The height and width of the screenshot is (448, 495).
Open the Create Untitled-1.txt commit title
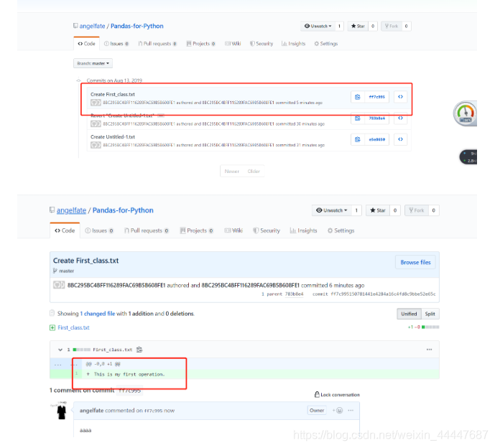113,137
